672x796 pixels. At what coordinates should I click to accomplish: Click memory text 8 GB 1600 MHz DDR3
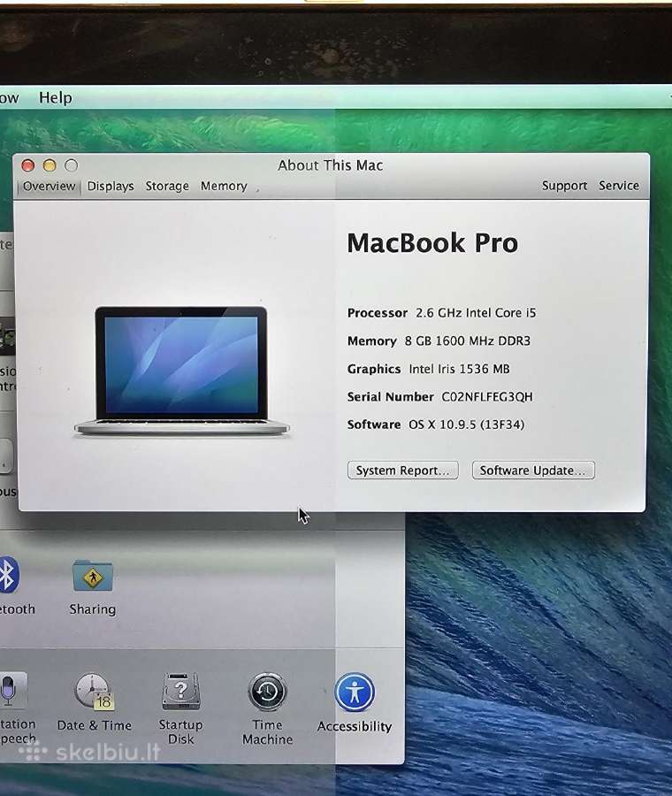coord(468,341)
